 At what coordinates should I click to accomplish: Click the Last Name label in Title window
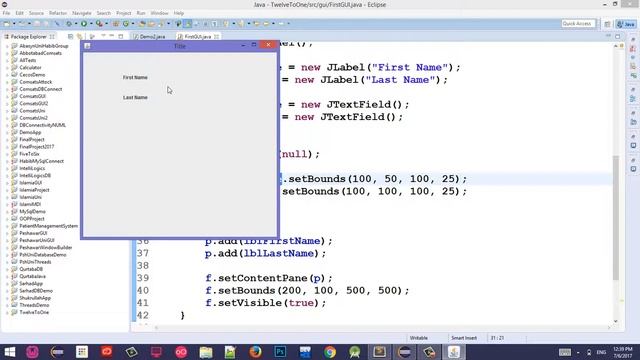pos(135,97)
